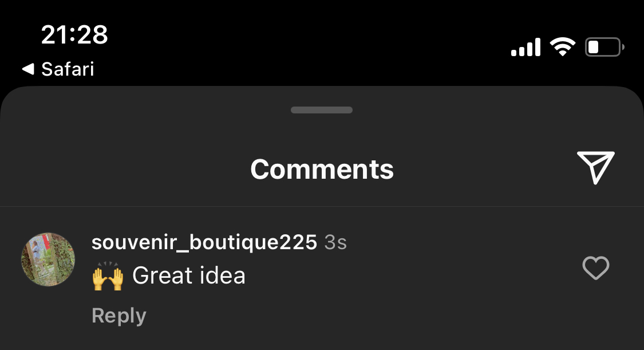644x350 pixels.
Task: Tap the cellular signal bars
Action: [x=526, y=47]
